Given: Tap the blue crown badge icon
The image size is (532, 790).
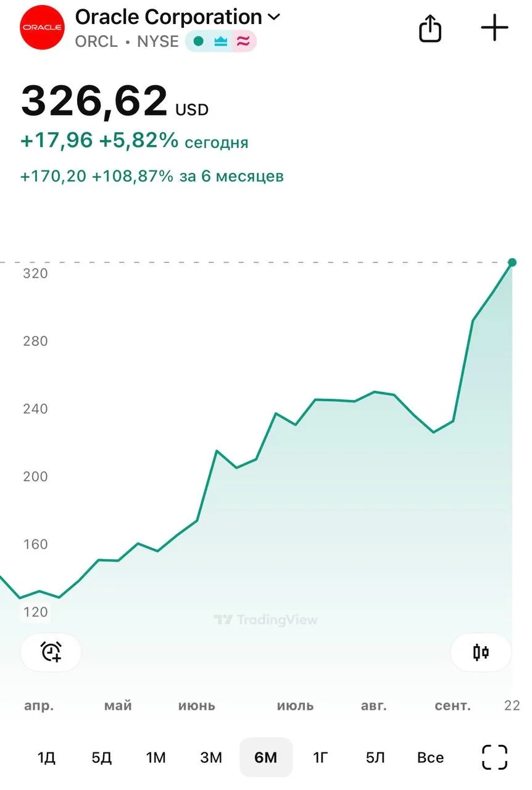Looking at the screenshot, I should pyautogui.click(x=220, y=41).
